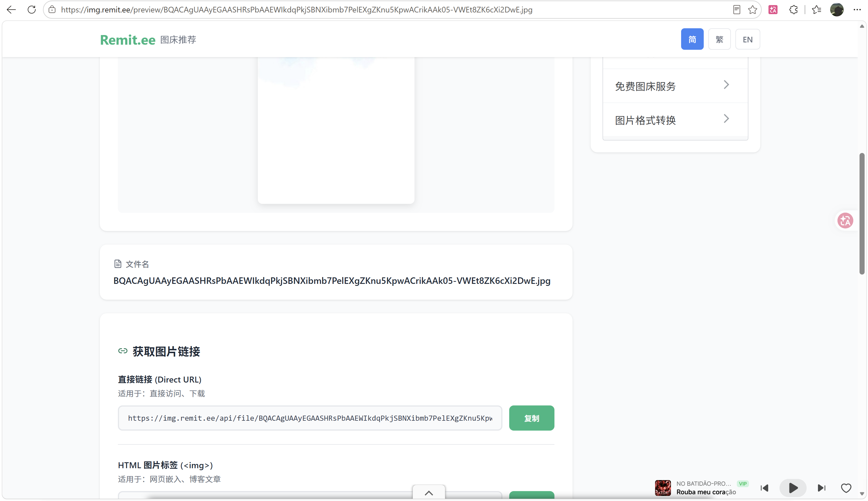Like the current song with heart icon

[846, 488]
